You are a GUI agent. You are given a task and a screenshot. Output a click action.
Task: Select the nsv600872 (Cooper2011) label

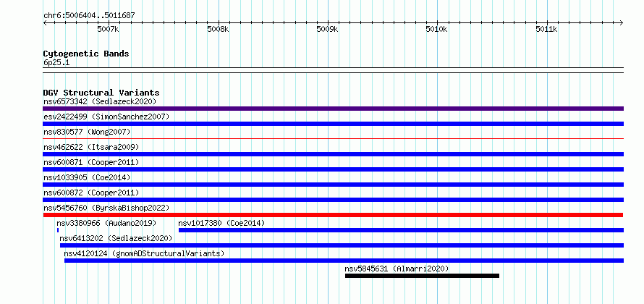coord(91,193)
